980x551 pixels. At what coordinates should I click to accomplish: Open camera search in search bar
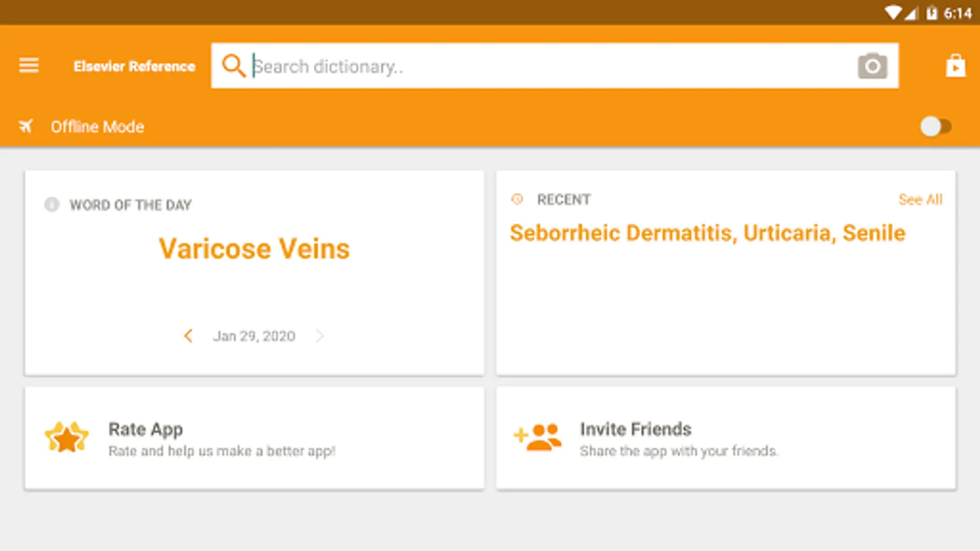[872, 66]
